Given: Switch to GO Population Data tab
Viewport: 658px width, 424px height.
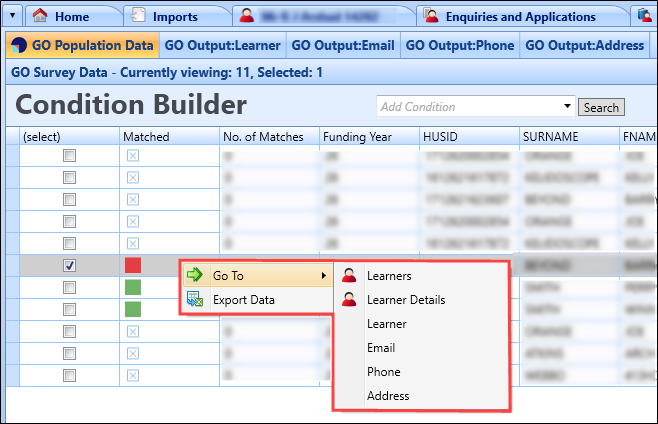Looking at the screenshot, I should point(83,45).
